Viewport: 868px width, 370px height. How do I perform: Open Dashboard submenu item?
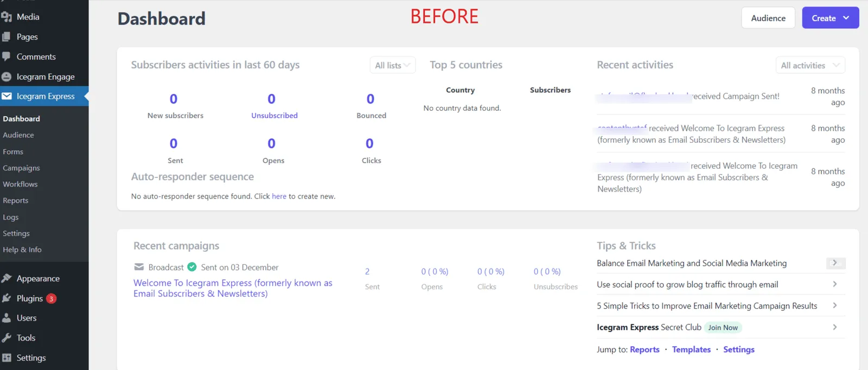tap(21, 119)
